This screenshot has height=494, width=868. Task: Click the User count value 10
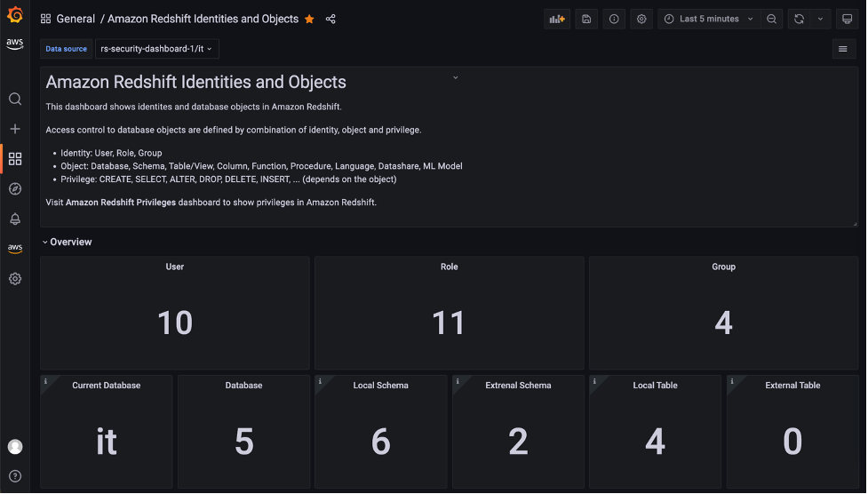pyautogui.click(x=175, y=323)
